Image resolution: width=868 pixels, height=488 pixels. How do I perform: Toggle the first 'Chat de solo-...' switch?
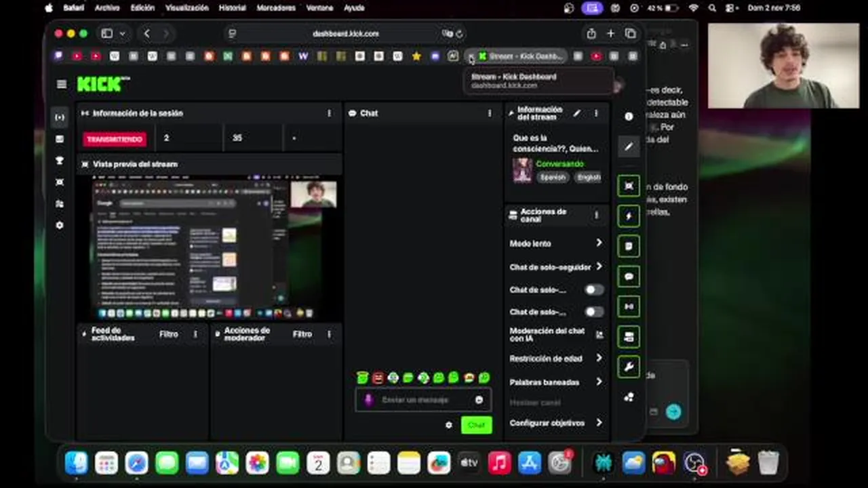pos(593,289)
